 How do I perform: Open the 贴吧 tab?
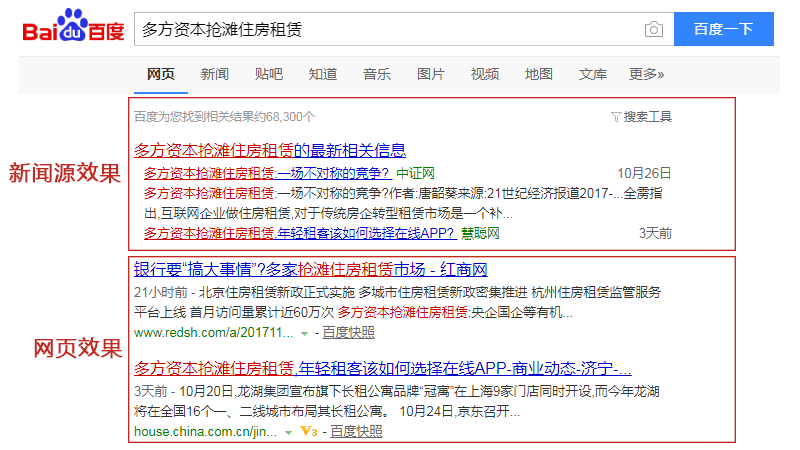click(268, 74)
